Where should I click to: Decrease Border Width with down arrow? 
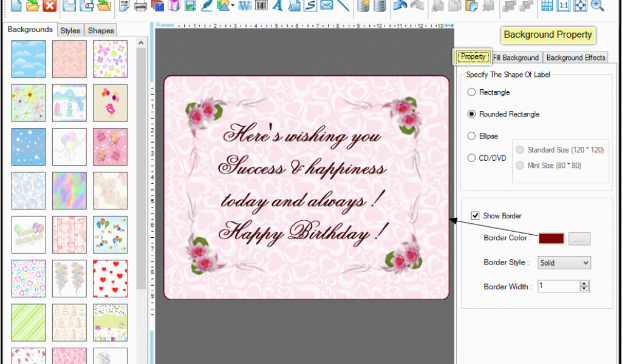click(584, 289)
